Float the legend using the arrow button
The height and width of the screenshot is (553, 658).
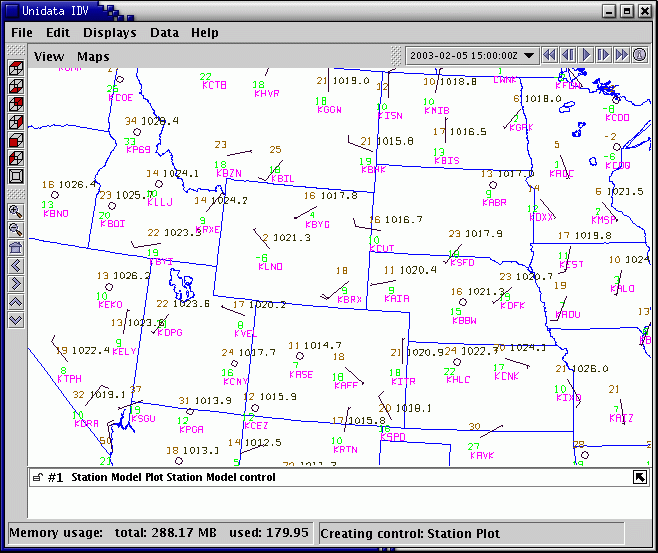click(x=639, y=478)
